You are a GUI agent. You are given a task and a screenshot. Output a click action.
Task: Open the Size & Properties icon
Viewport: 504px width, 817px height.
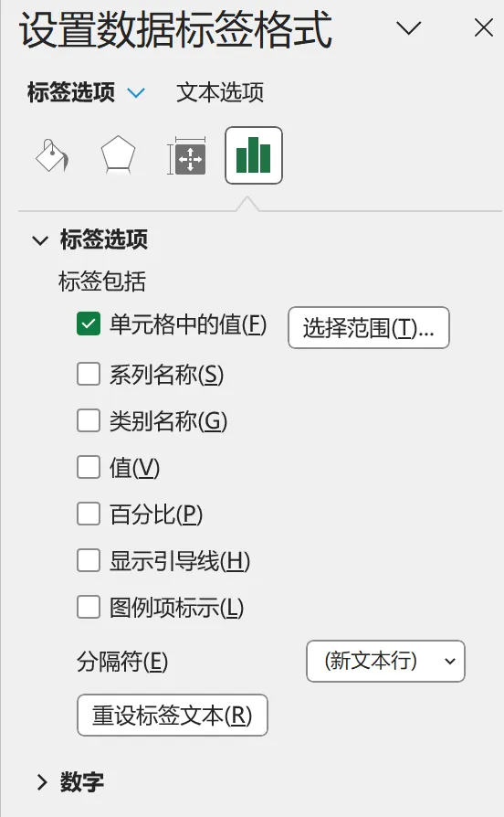coord(186,155)
